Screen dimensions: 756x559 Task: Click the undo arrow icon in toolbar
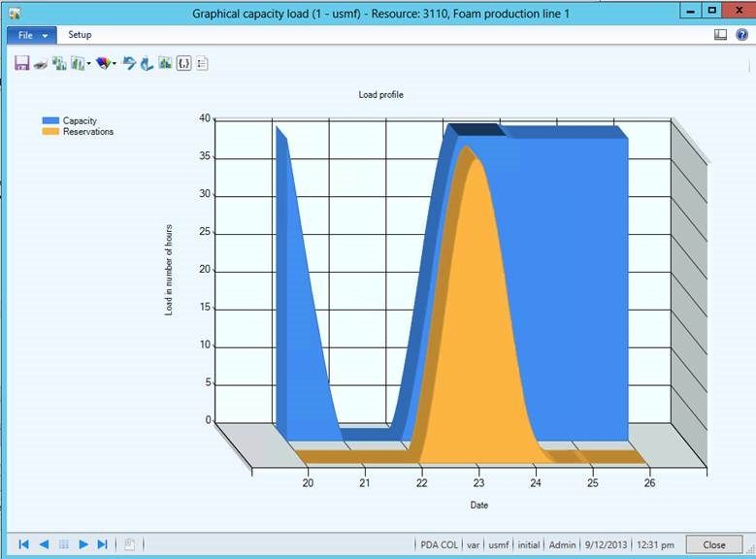129,63
